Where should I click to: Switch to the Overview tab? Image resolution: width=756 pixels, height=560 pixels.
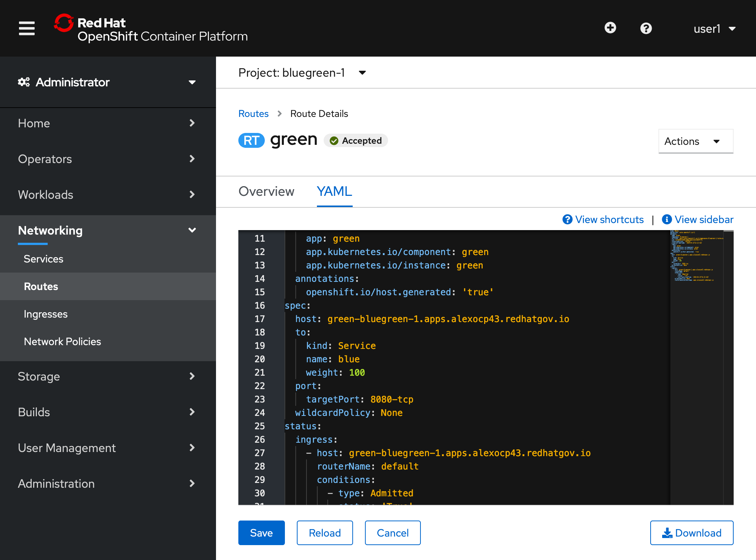tap(266, 191)
